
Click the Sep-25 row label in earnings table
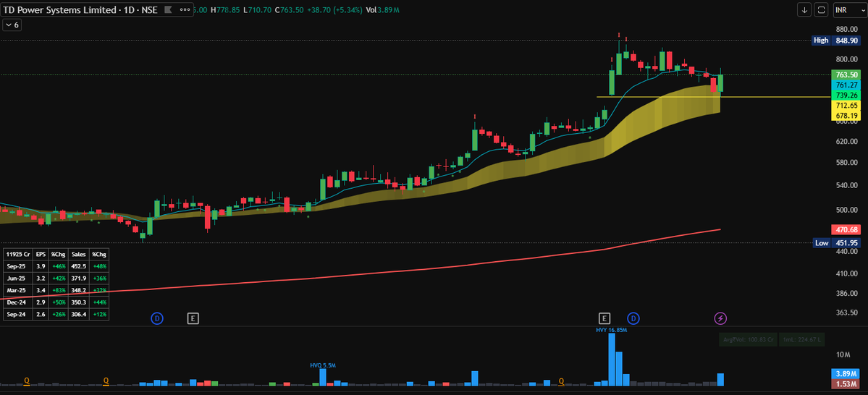(x=17, y=266)
